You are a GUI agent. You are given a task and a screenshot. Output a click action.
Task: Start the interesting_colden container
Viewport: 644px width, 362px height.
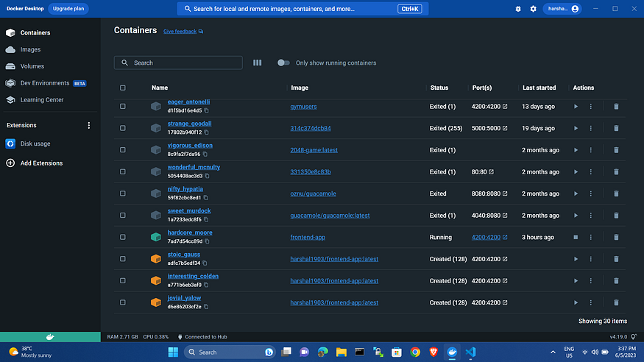pyautogui.click(x=576, y=281)
